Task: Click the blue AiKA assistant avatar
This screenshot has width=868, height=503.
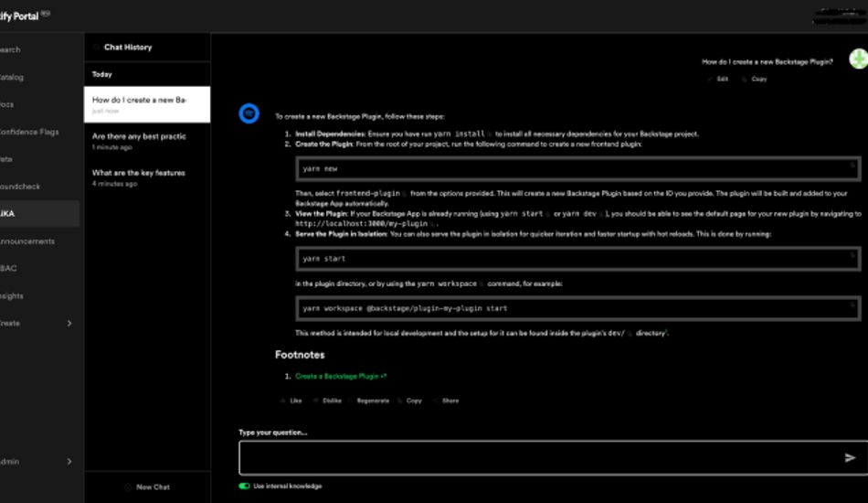Action: point(249,113)
